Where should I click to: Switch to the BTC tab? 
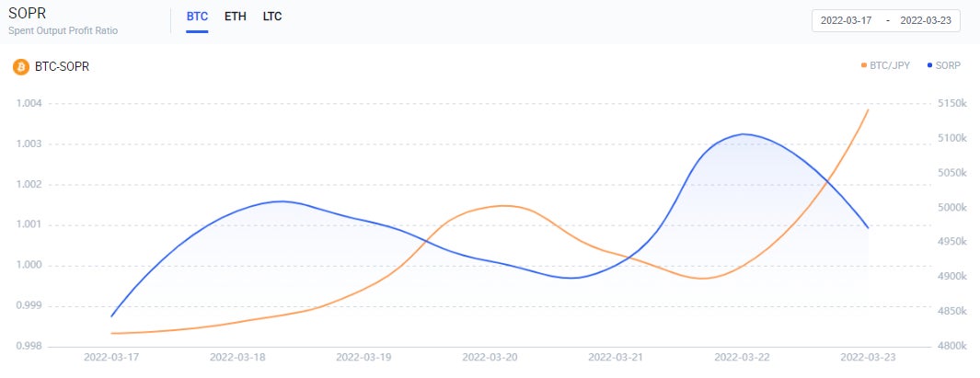point(197,17)
